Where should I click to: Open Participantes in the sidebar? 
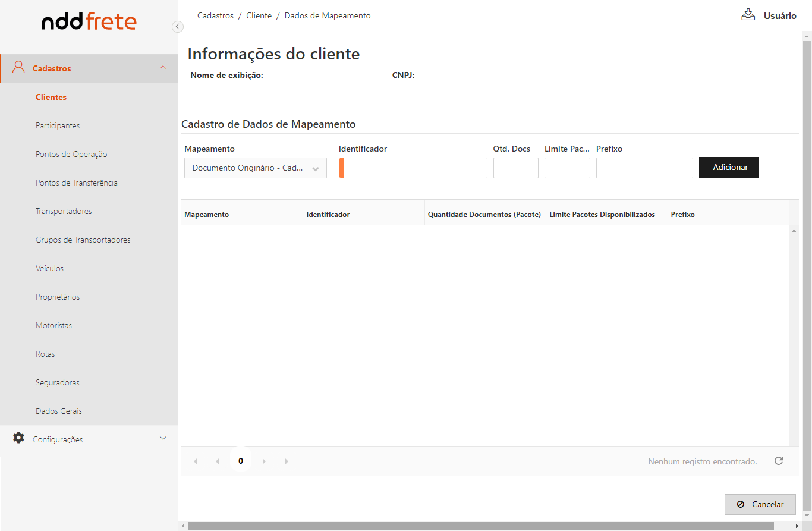coord(58,125)
